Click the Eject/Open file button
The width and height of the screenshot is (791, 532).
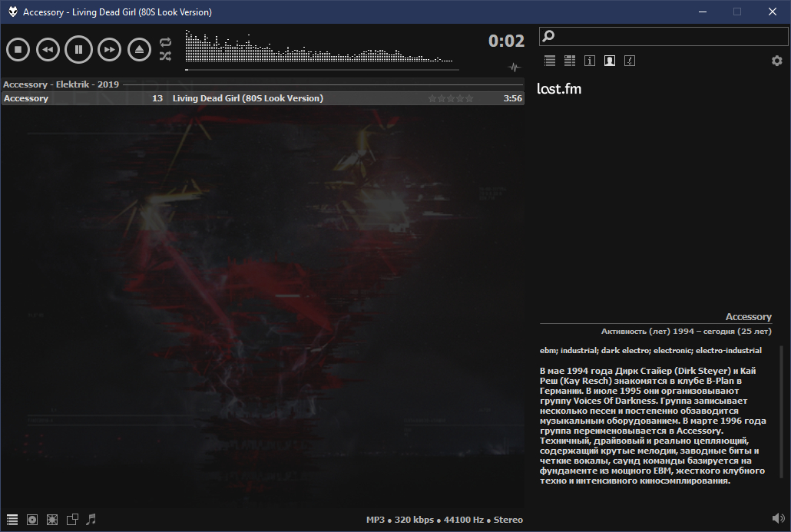pos(139,49)
